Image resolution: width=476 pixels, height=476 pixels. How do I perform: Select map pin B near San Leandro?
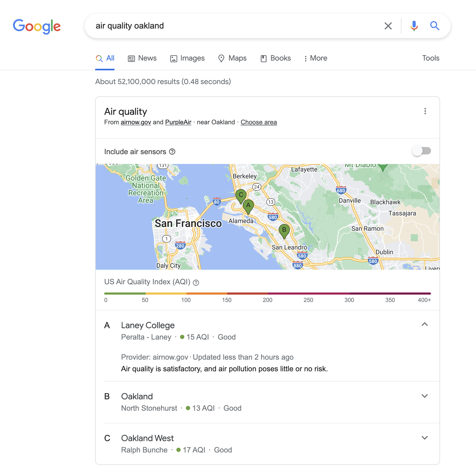click(284, 230)
